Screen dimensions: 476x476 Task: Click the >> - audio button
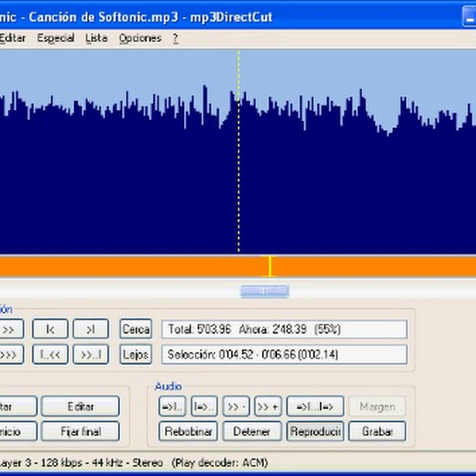[x=236, y=406]
